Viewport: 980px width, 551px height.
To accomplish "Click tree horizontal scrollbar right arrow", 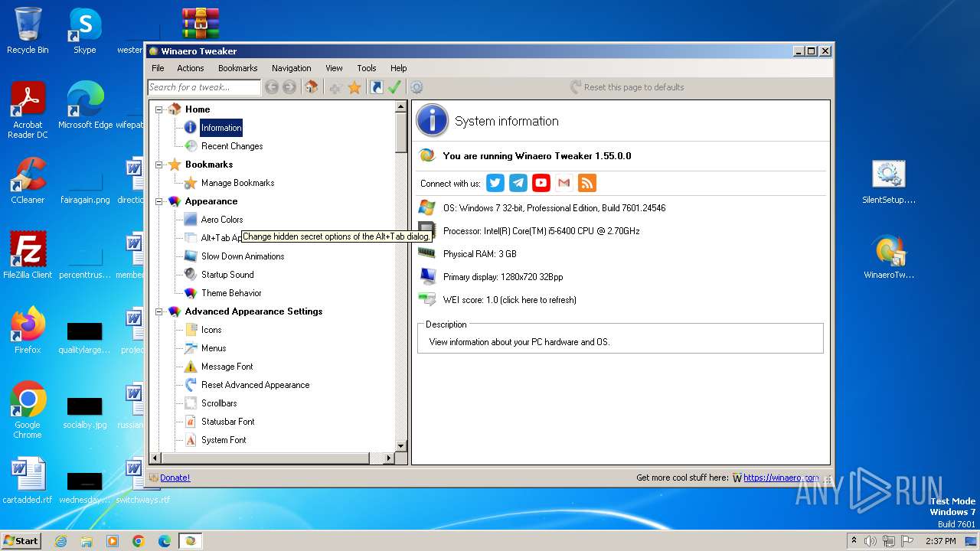I will click(x=388, y=458).
